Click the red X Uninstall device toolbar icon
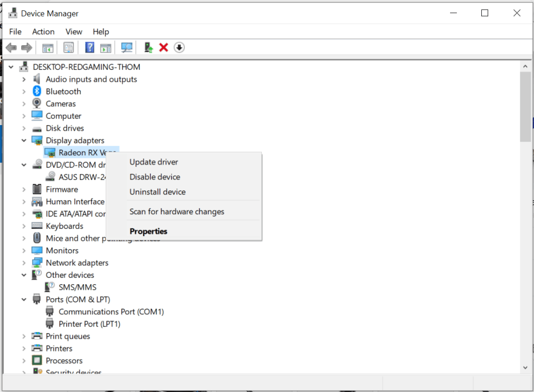The height and width of the screenshot is (392, 534). pyautogui.click(x=163, y=48)
